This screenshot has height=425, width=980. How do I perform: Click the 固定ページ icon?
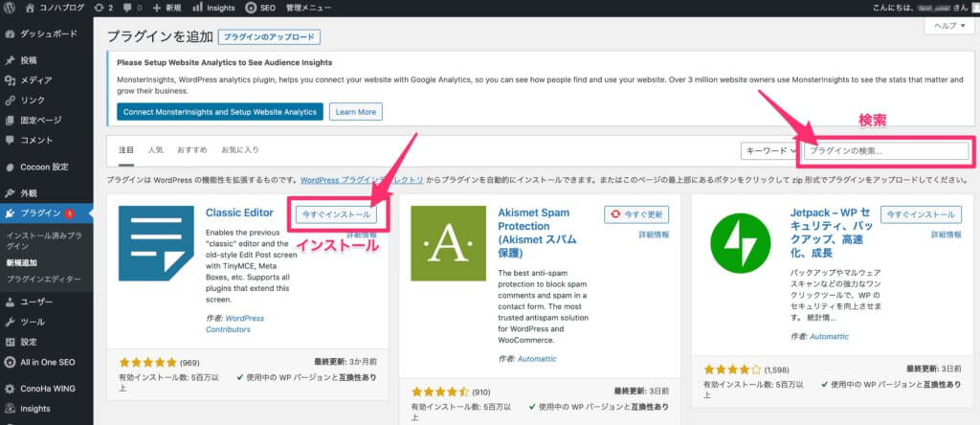[x=10, y=121]
